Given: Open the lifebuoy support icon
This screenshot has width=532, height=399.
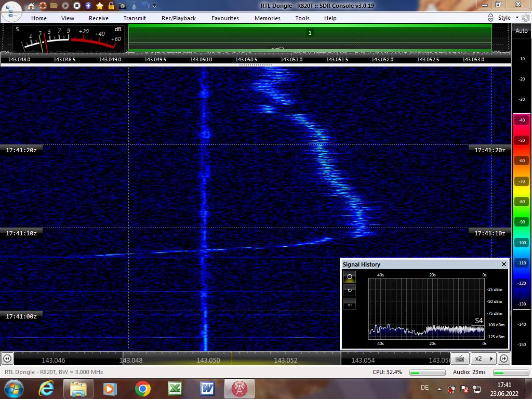Looking at the screenshot, I should pyautogui.click(x=43, y=6).
